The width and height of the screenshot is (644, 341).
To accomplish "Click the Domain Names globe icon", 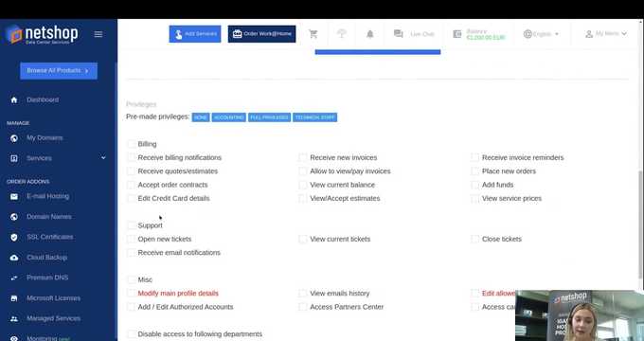I will [x=14, y=217].
